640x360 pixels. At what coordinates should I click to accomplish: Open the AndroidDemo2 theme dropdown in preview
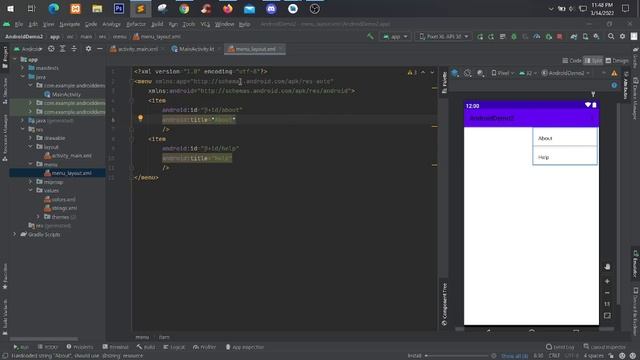click(x=566, y=73)
